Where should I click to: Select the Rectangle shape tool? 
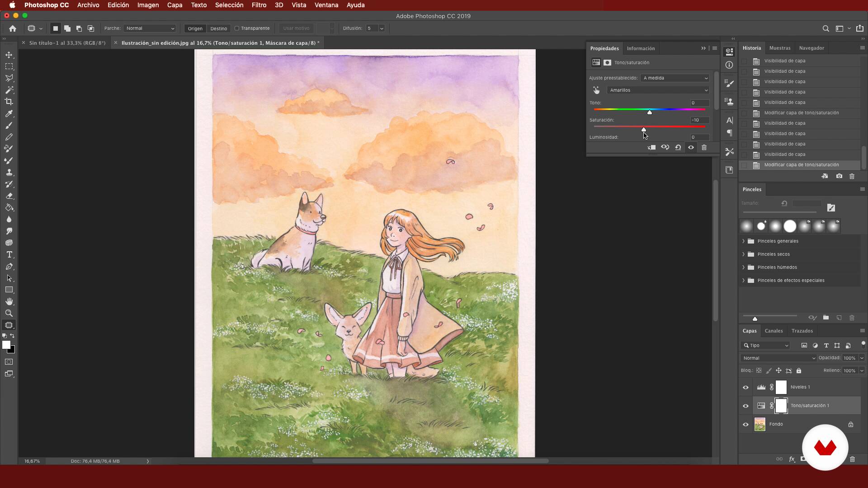(9, 290)
